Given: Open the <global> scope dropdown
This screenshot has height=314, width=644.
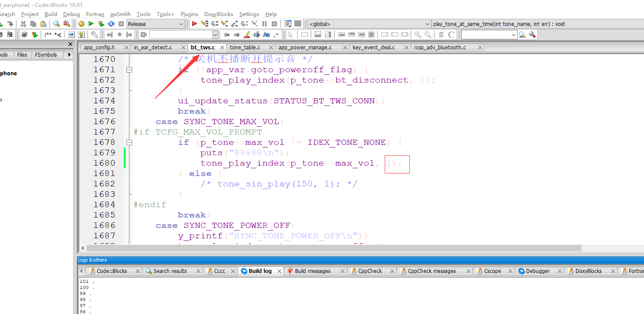Looking at the screenshot, I should coord(370,24).
